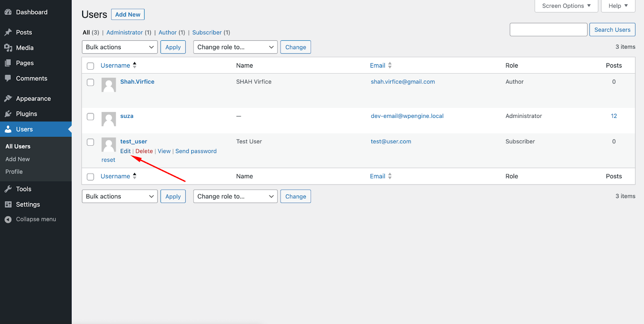
Task: Select the suza user checkbox
Action: [91, 116]
